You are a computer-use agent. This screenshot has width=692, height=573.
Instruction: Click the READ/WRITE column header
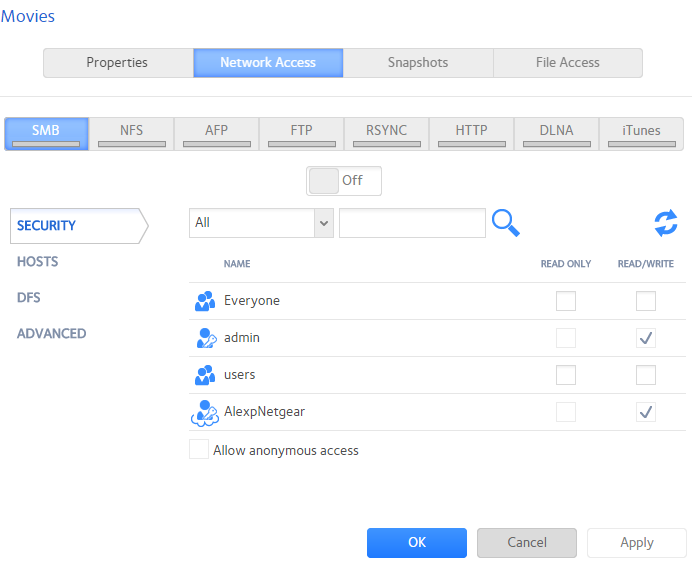pos(646,264)
